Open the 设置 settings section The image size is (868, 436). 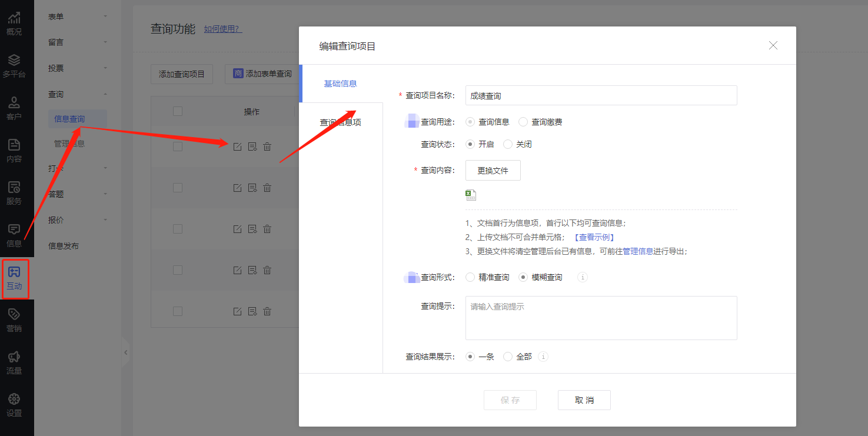pos(14,405)
